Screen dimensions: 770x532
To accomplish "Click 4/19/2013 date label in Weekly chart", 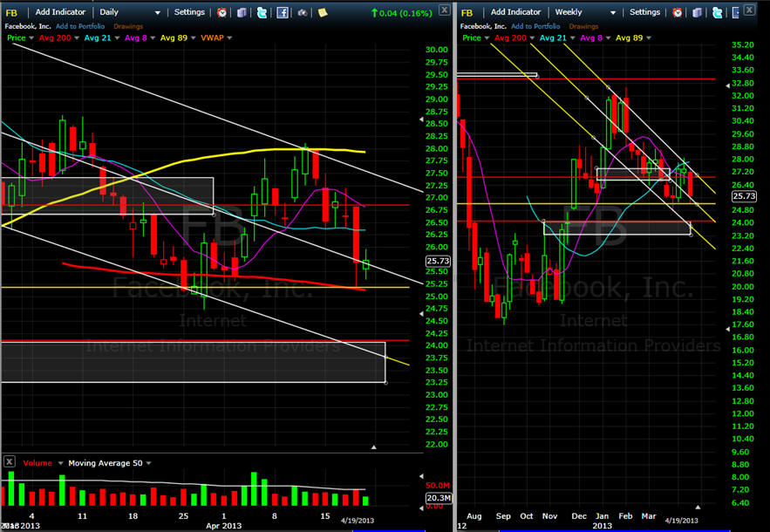I will [681, 520].
